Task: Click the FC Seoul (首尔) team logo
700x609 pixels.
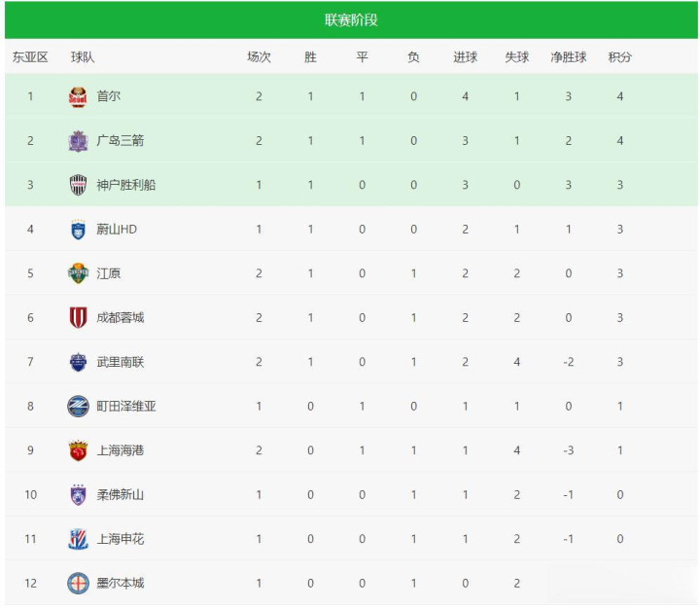Action: click(x=78, y=97)
